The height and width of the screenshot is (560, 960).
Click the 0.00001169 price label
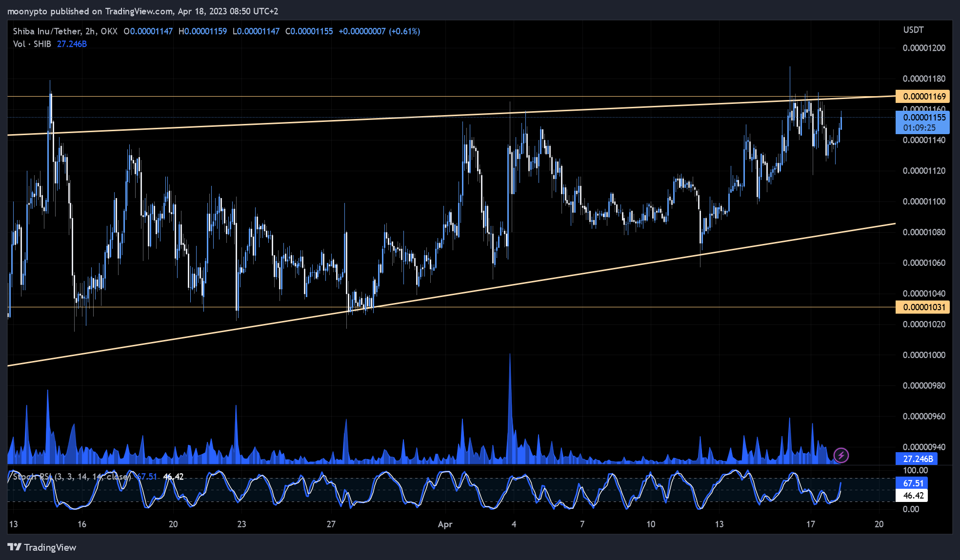pyautogui.click(x=922, y=96)
